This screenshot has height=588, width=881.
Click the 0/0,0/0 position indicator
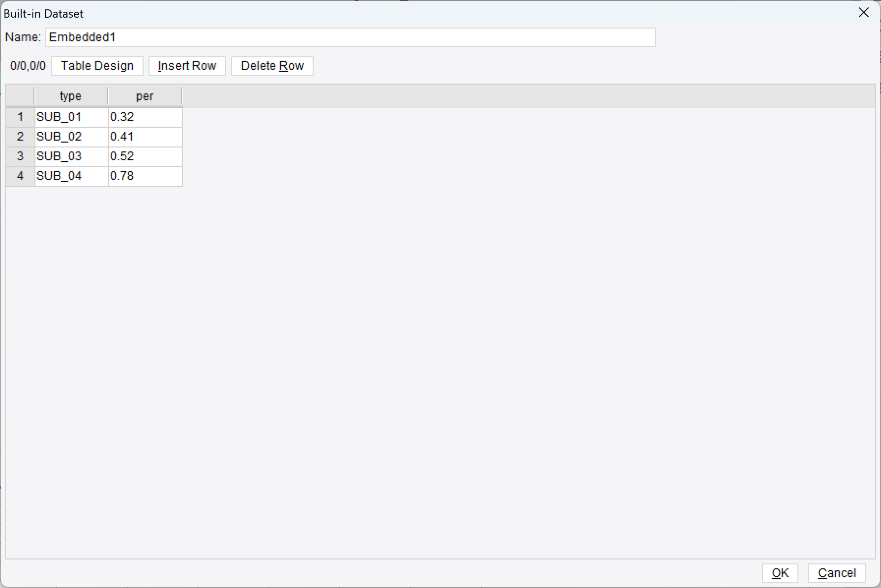click(x=28, y=66)
